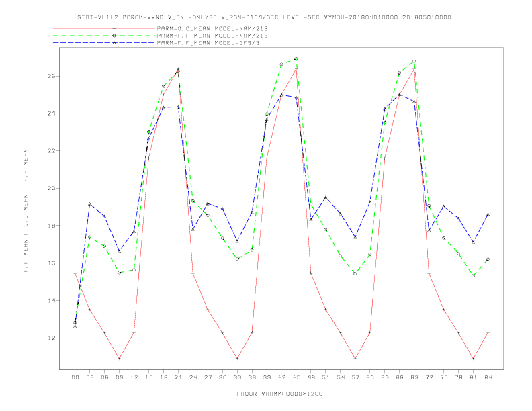Click the chart title line starting STAT=VL1L2

tap(264, 17)
